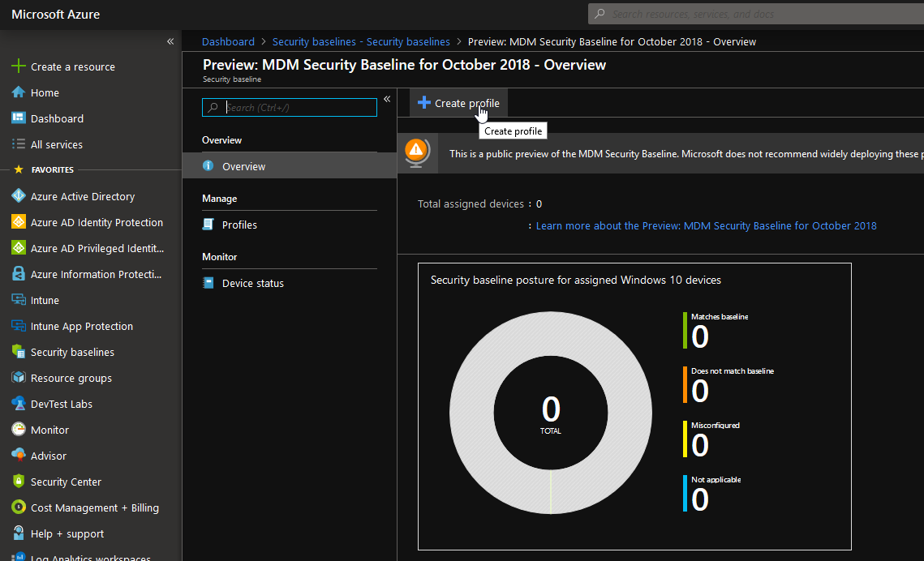924x561 pixels.
Task: Click the Azure Active Directory icon
Action: coord(18,196)
